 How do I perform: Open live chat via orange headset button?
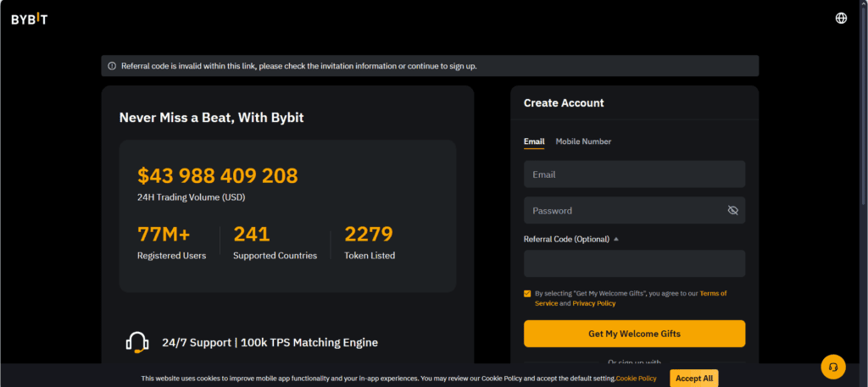[833, 367]
